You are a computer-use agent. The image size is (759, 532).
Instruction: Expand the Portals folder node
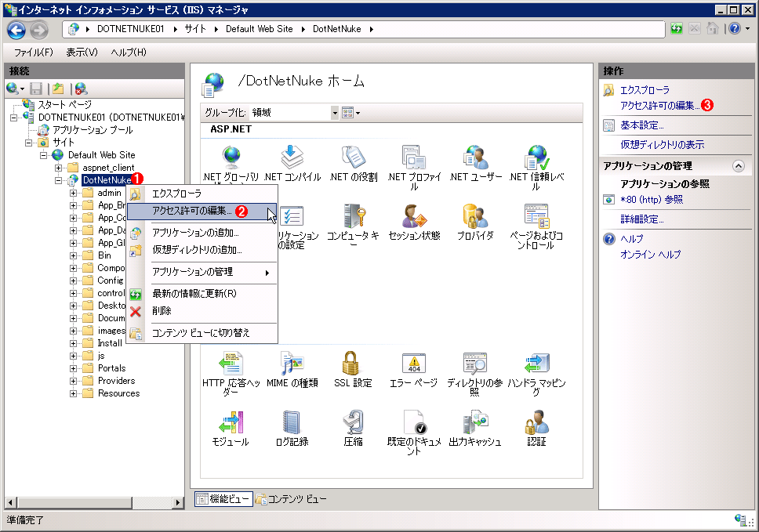73,368
